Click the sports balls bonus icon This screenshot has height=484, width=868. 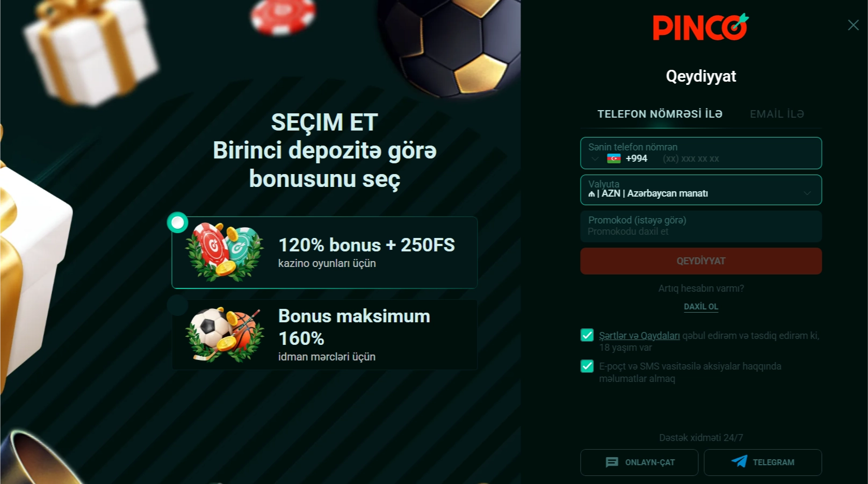click(225, 335)
